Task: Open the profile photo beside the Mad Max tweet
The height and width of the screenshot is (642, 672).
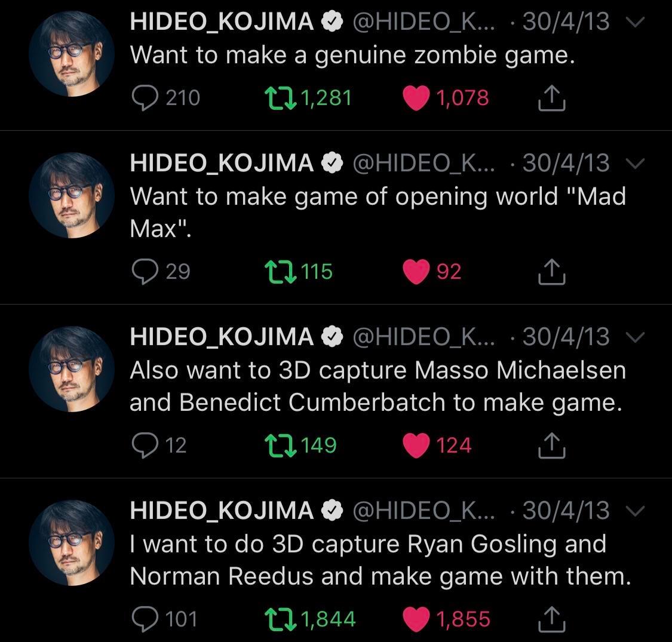Action: [72, 195]
